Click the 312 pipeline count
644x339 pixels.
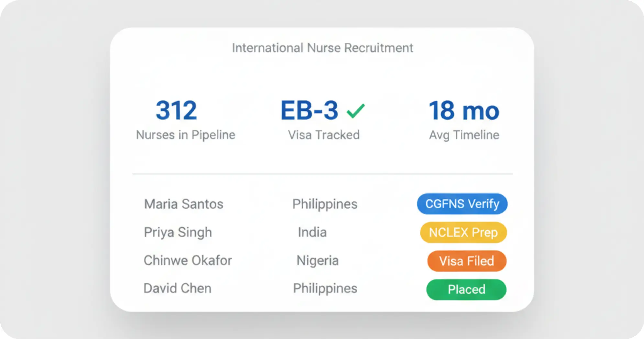(x=176, y=110)
